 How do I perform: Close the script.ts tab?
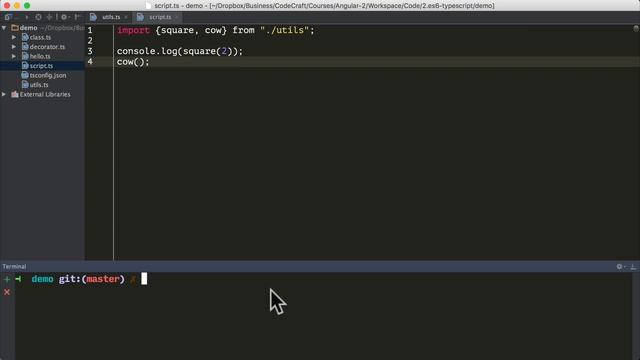coord(176,17)
